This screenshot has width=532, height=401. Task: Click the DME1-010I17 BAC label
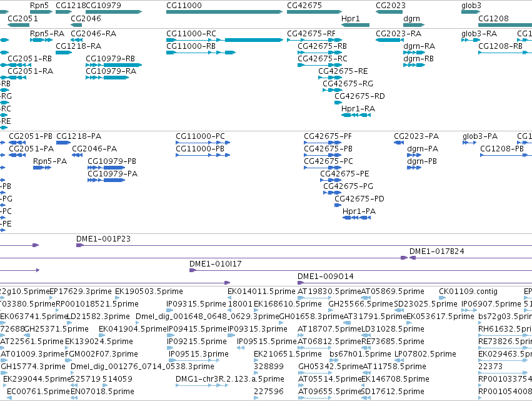(x=216, y=264)
